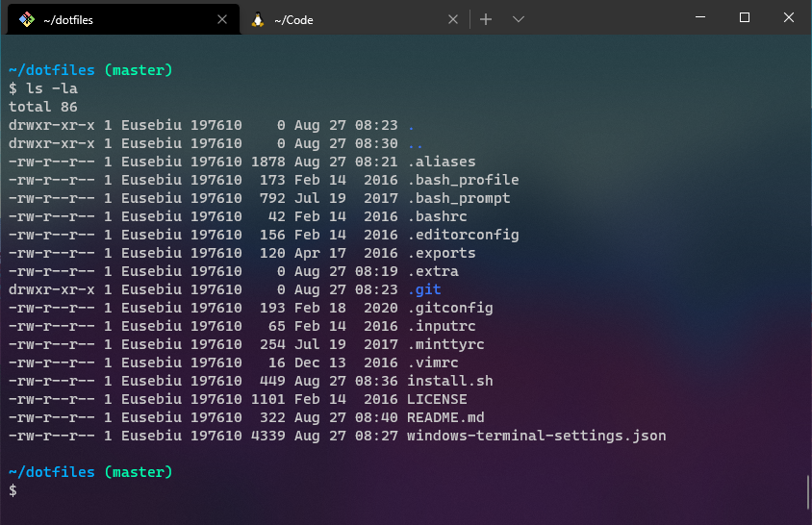Click the .gitconfig file name
Viewport: 812px width, 525px height.
pyautogui.click(x=450, y=308)
